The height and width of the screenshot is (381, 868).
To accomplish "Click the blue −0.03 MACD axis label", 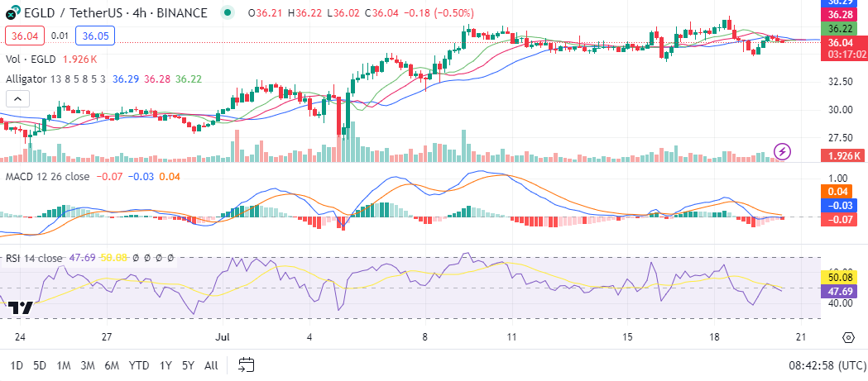I will click(840, 206).
